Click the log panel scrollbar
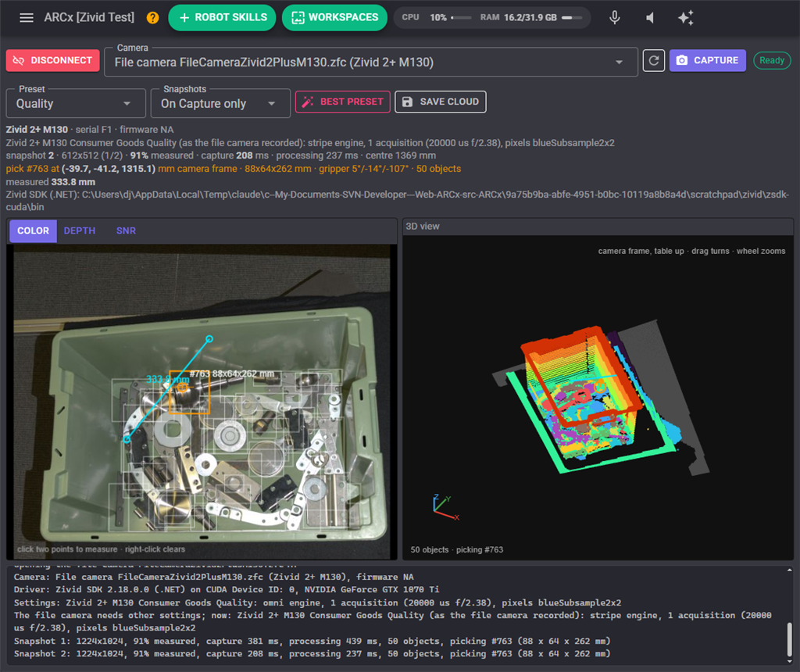 pyautogui.click(x=789, y=638)
